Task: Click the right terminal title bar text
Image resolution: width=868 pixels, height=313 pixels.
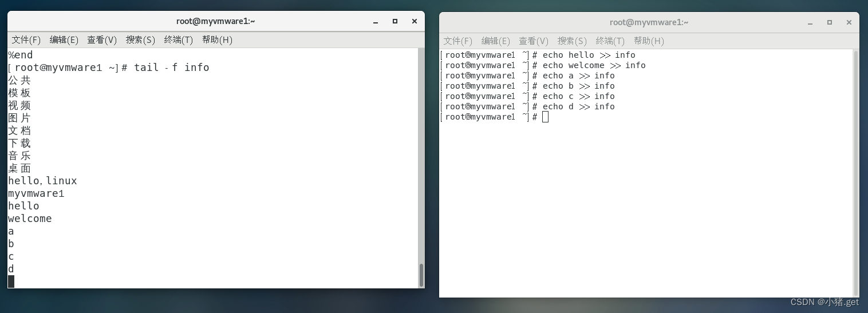Action: (649, 22)
